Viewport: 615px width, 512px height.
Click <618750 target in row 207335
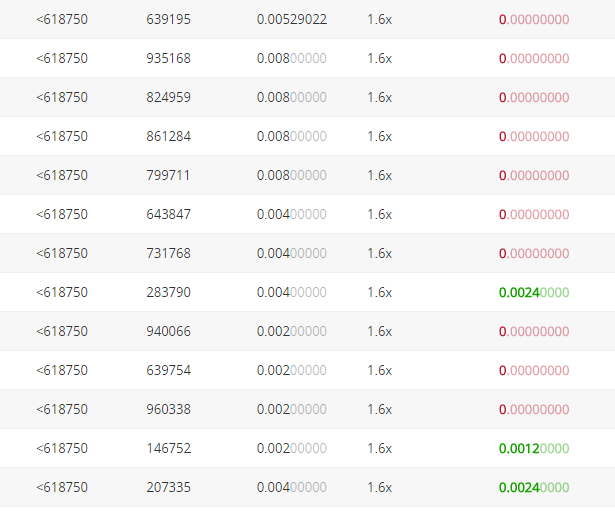click(x=62, y=487)
